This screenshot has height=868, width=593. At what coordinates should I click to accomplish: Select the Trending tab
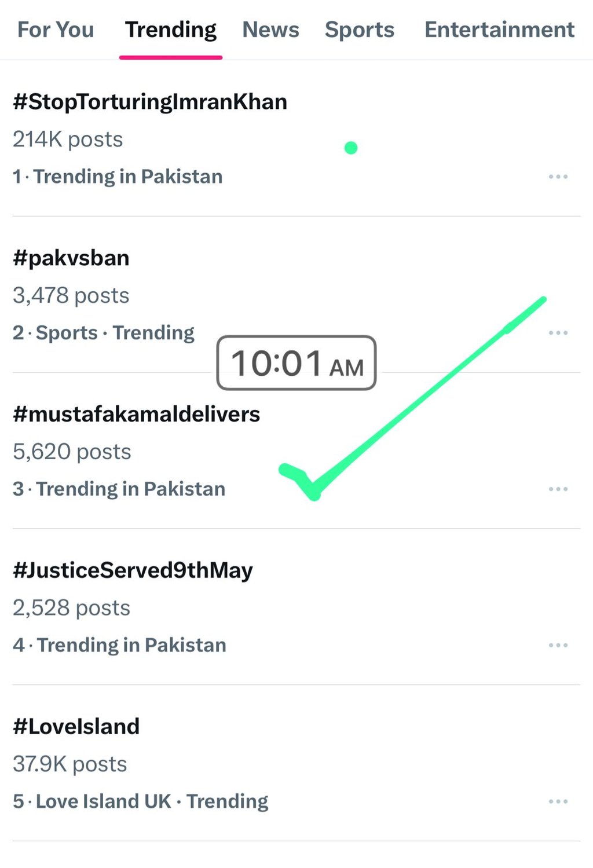click(171, 30)
